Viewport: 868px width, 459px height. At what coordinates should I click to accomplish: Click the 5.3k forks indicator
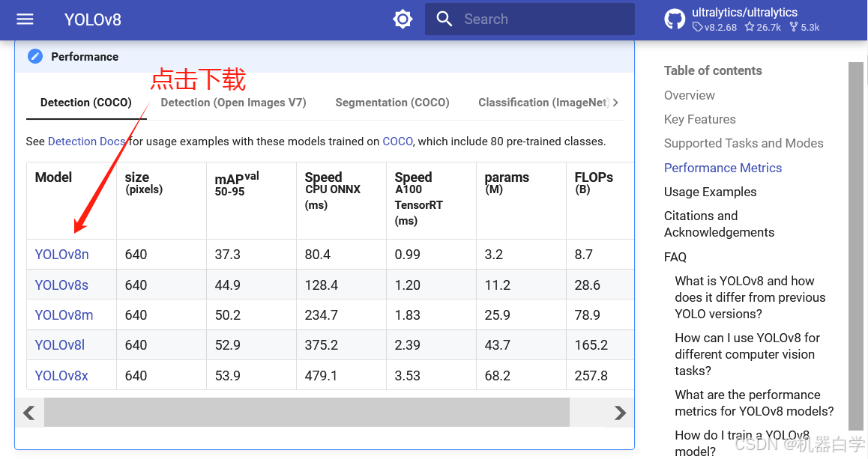click(804, 27)
